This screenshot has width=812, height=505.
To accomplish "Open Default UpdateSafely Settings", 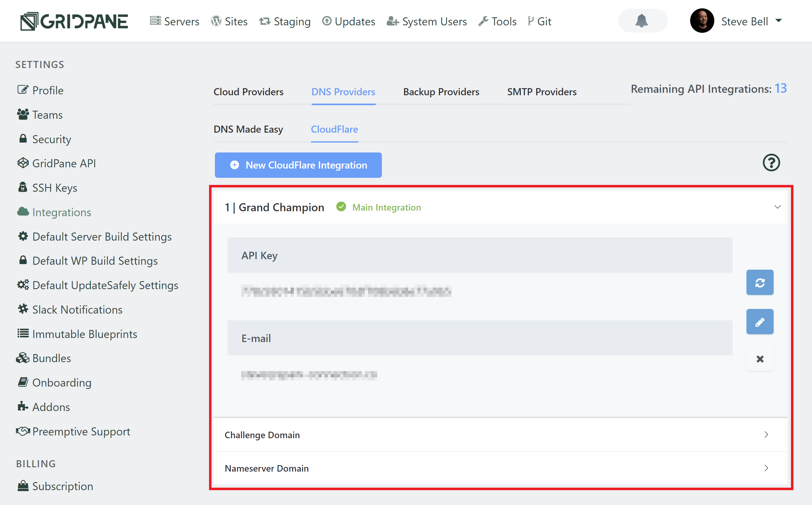I will [98, 285].
